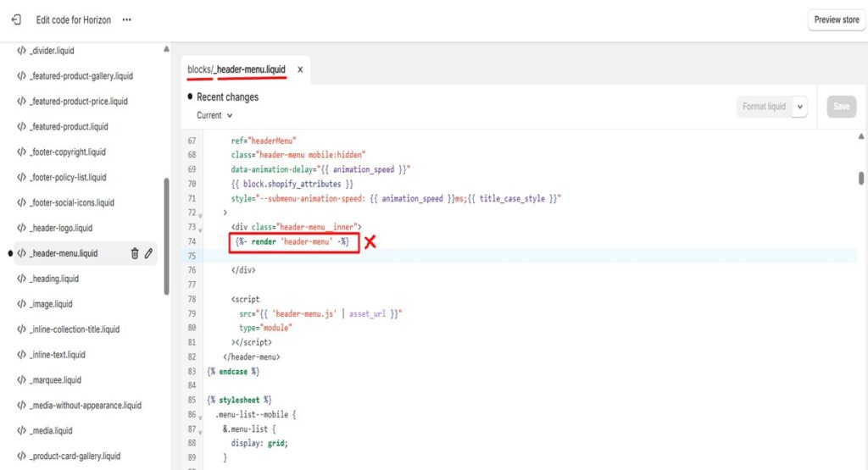Open the three-dot more actions menu
Image resolution: width=868 pixels, height=470 pixels.
[127, 20]
